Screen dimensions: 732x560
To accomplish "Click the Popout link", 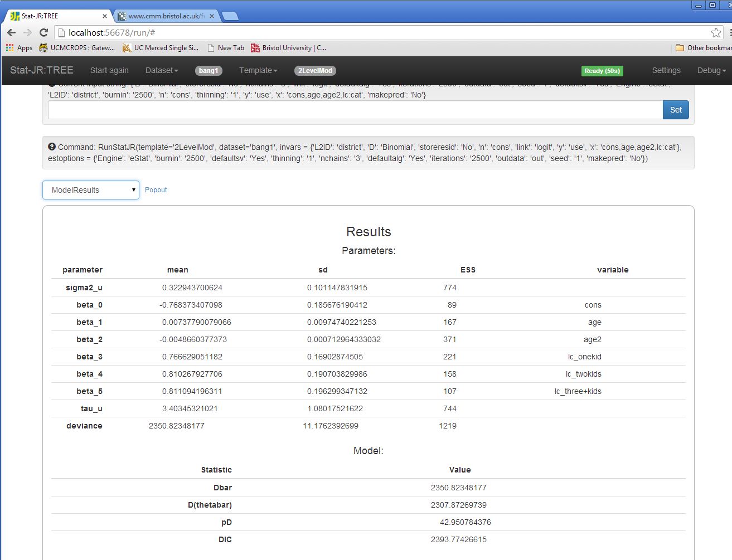I will [x=156, y=190].
